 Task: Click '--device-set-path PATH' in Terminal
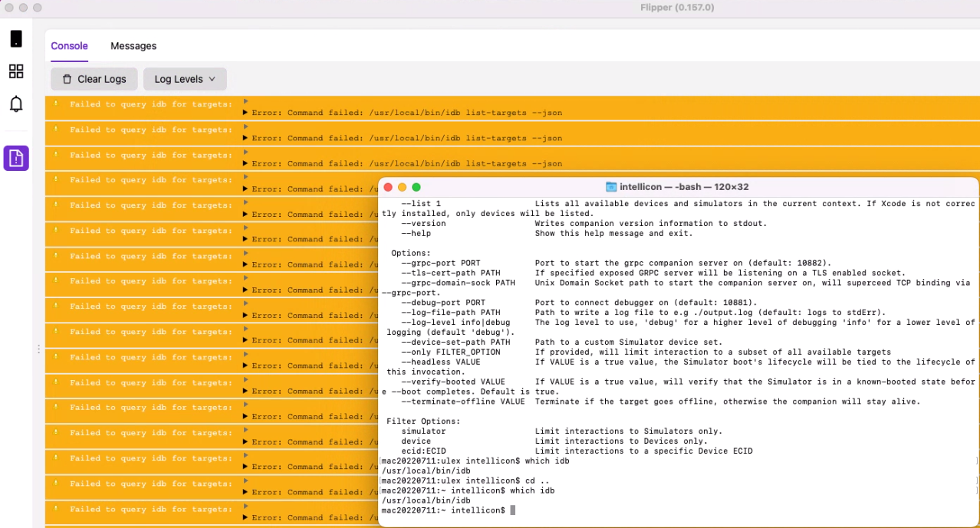[455, 343]
